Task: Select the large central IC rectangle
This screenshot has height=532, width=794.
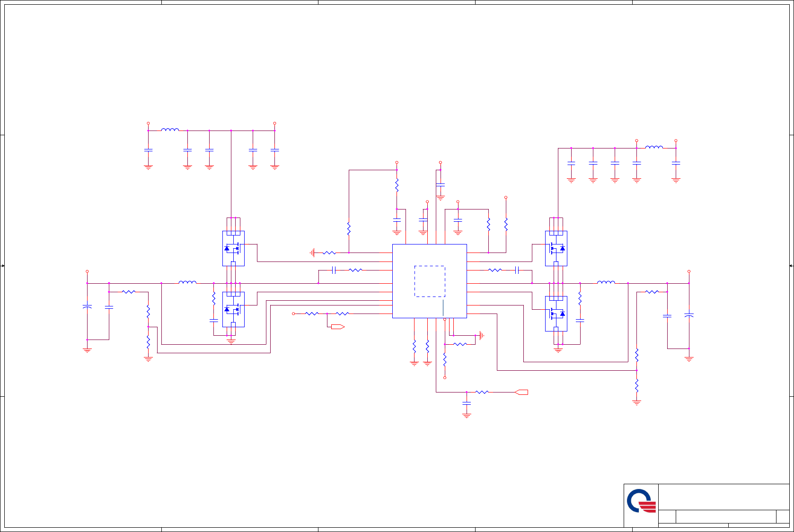Action: pyautogui.click(x=429, y=281)
